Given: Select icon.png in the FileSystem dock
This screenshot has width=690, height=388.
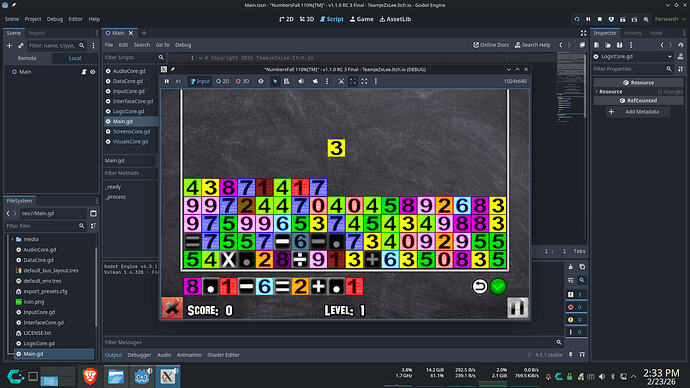Looking at the screenshot, I should coord(34,302).
